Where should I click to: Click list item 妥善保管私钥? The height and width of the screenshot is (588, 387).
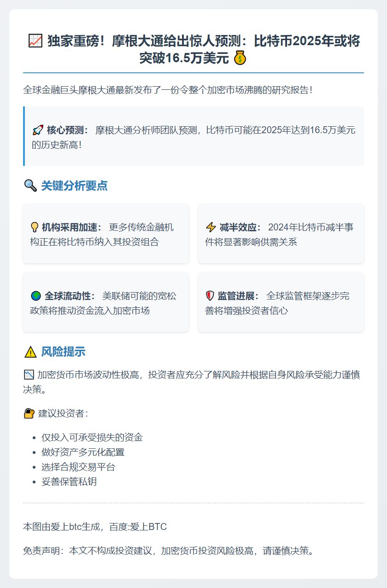coord(69,482)
